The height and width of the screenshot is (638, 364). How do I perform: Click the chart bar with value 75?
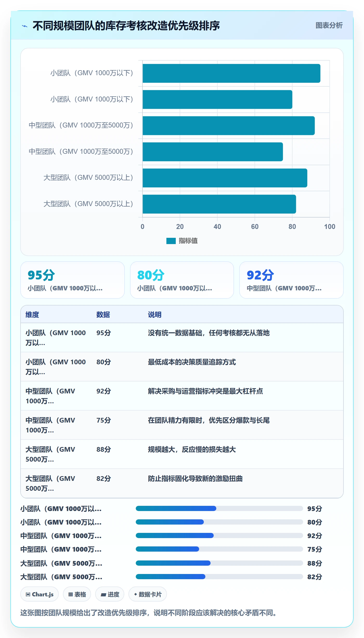213,152
